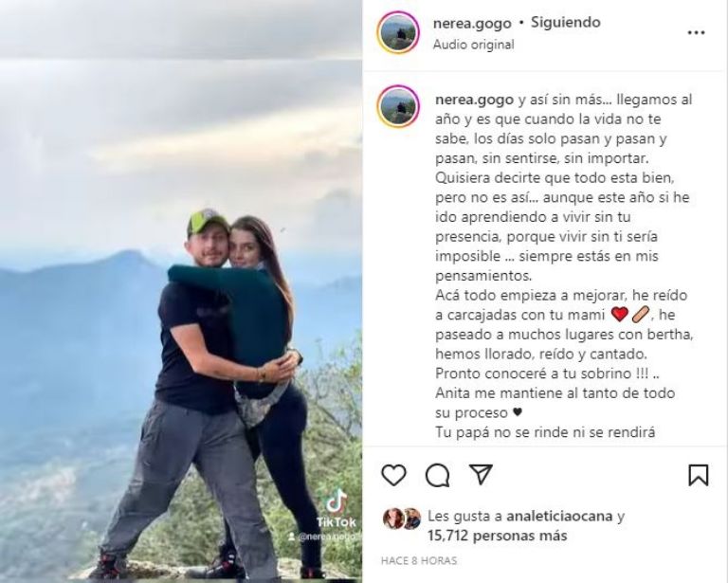Viewport: 728px width, 583px height.
Task: Open nerea.gogo profile picture in header
Action: click(398, 32)
